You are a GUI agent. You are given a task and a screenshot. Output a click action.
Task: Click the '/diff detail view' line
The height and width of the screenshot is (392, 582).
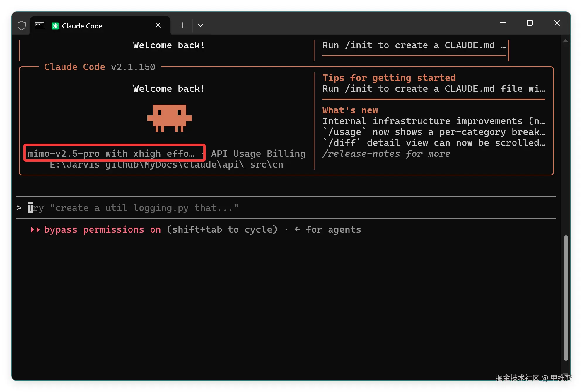(434, 143)
